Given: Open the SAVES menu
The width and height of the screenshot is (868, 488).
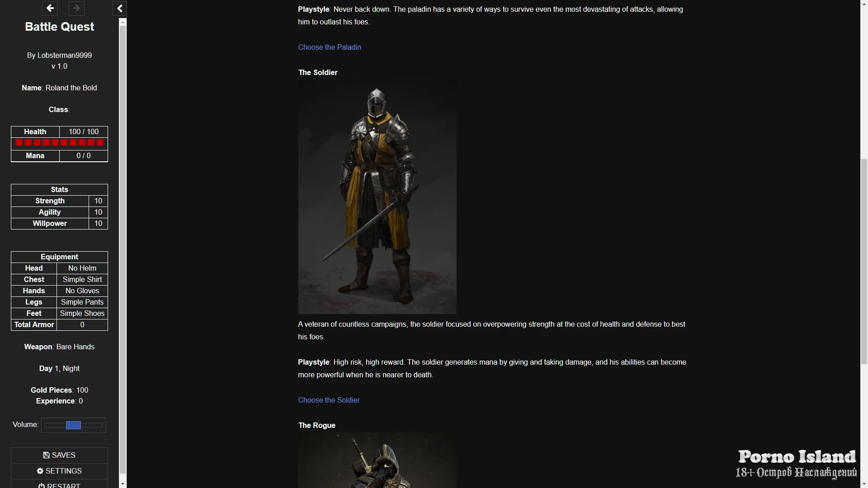Looking at the screenshot, I should click(x=59, y=455).
